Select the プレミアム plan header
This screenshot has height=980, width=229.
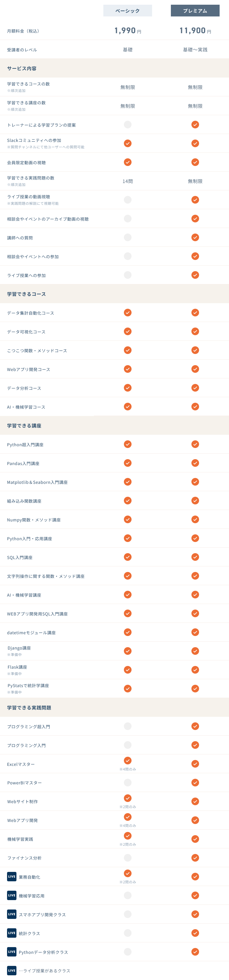195,11
